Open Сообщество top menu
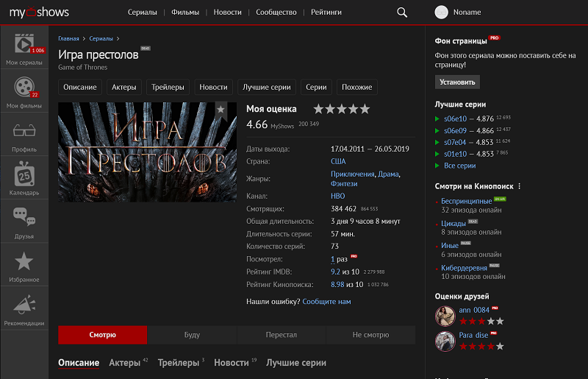 pos(276,13)
